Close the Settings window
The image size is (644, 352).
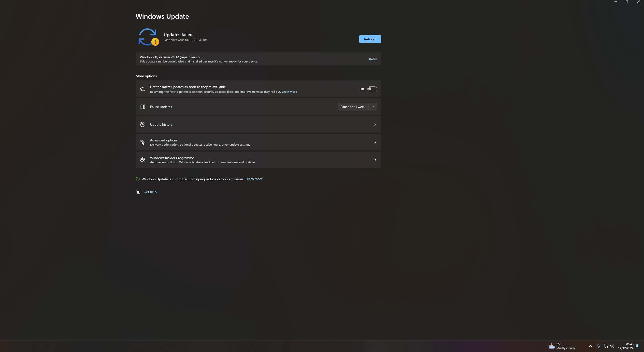click(638, 2)
